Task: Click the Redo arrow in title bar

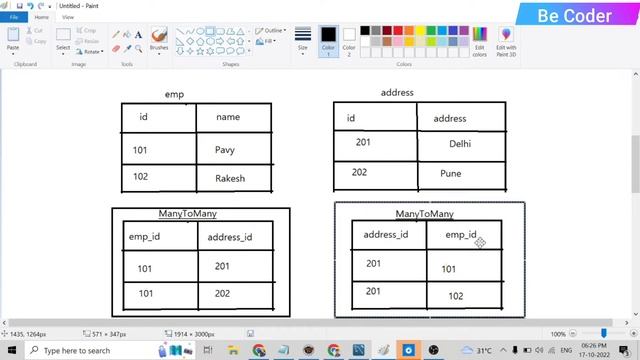Action: click(x=41, y=6)
